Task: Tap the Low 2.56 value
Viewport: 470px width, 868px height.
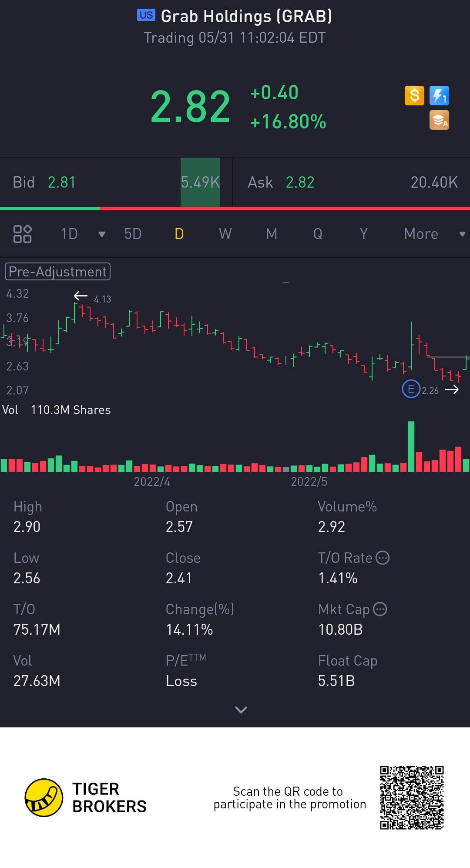Action: click(x=27, y=578)
